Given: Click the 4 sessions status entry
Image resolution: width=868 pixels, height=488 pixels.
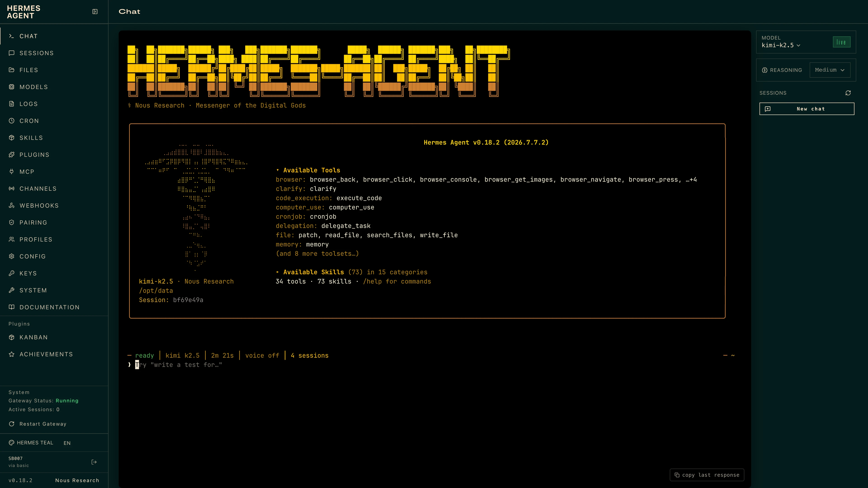Looking at the screenshot, I should click(x=310, y=356).
